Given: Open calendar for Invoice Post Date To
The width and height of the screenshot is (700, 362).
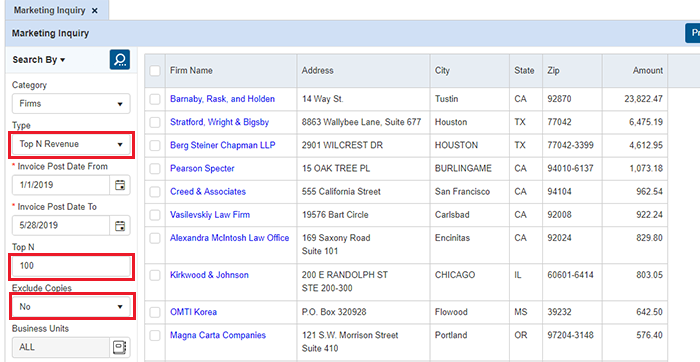Looking at the screenshot, I should pyautogui.click(x=120, y=225).
